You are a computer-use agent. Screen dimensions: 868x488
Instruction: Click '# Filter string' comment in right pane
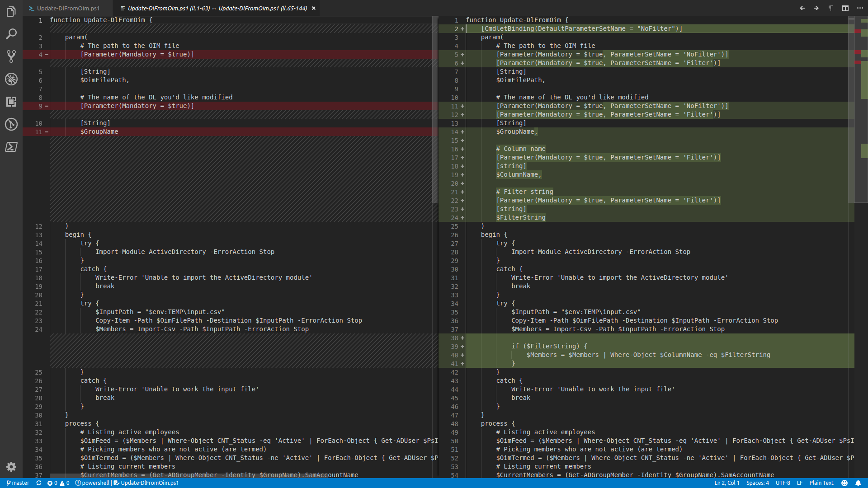tap(524, 192)
